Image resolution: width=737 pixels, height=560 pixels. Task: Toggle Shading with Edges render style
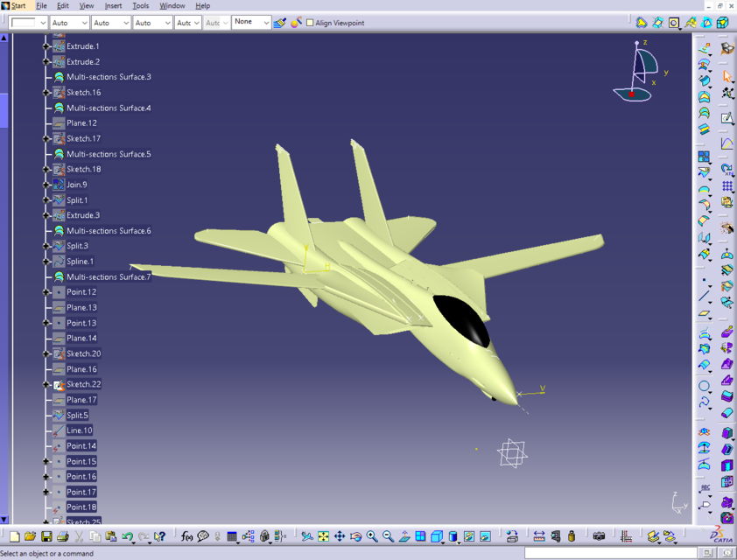[453, 535]
